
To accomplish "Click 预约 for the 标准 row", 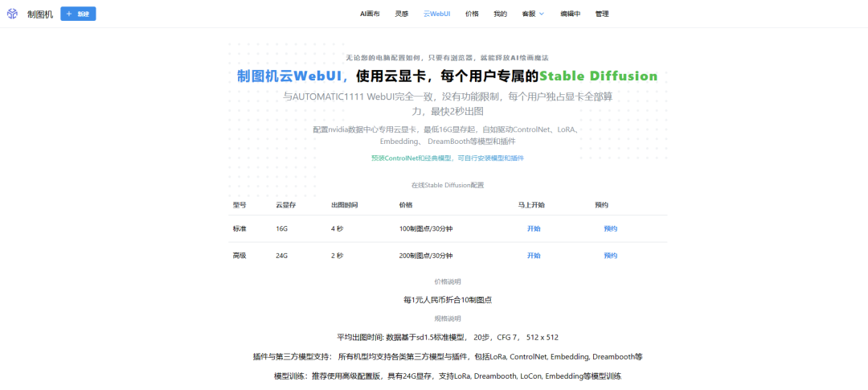I will point(611,229).
